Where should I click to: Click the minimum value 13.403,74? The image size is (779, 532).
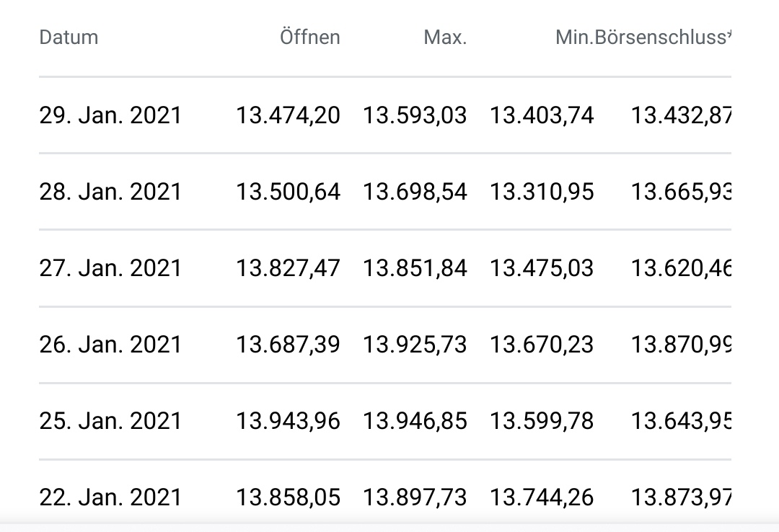542,115
